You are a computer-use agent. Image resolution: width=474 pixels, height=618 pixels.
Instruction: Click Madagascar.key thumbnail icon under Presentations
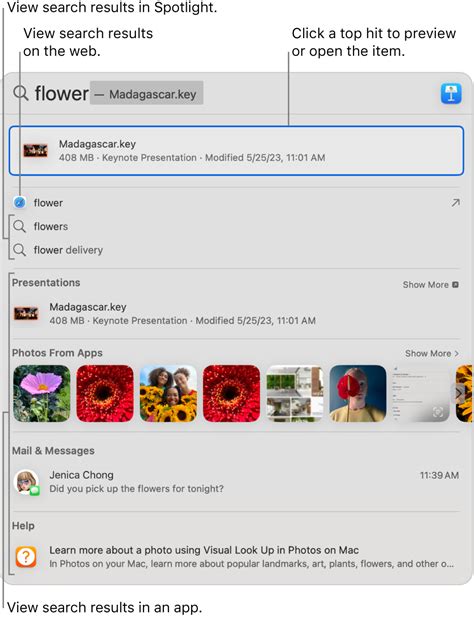[26, 314]
